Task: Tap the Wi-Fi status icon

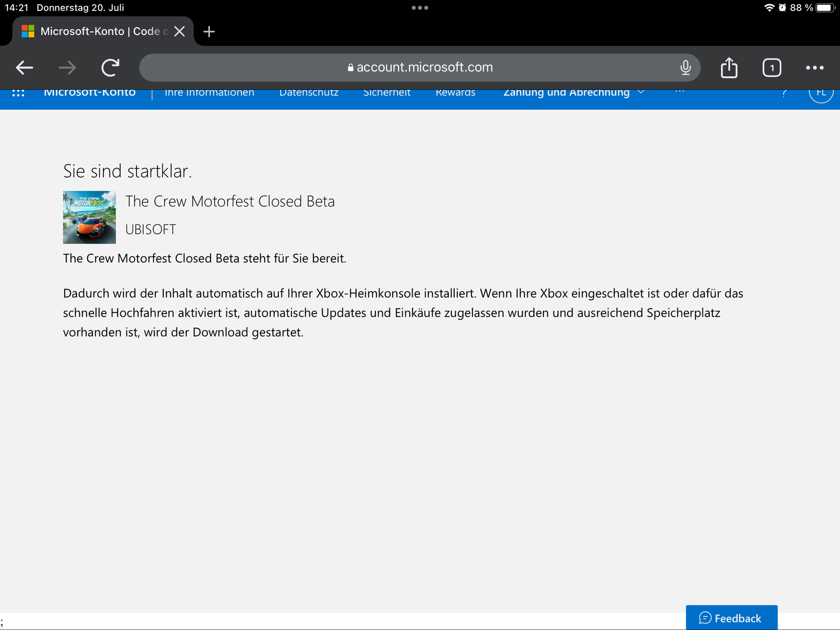Action: click(769, 8)
